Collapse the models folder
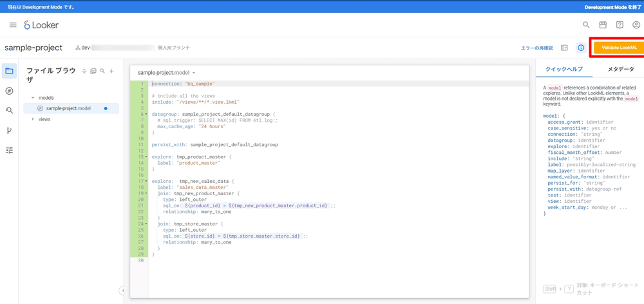This screenshot has height=304, width=644. pyautogui.click(x=33, y=98)
